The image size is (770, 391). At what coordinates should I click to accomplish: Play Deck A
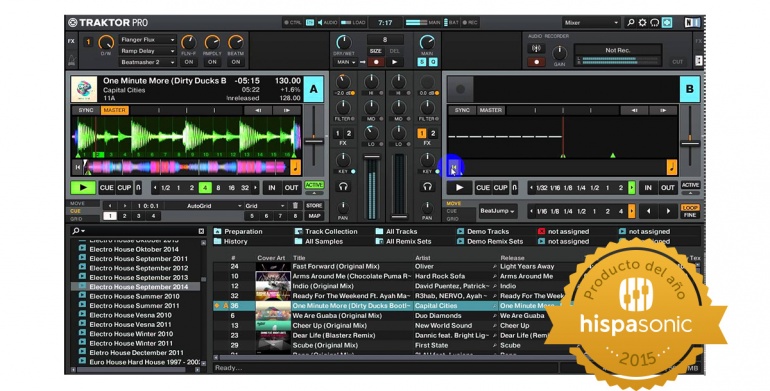pyautogui.click(x=83, y=188)
